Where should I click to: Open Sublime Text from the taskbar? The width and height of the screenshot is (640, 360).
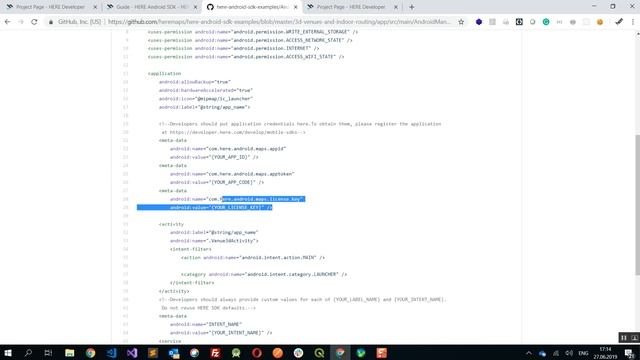tap(153, 353)
